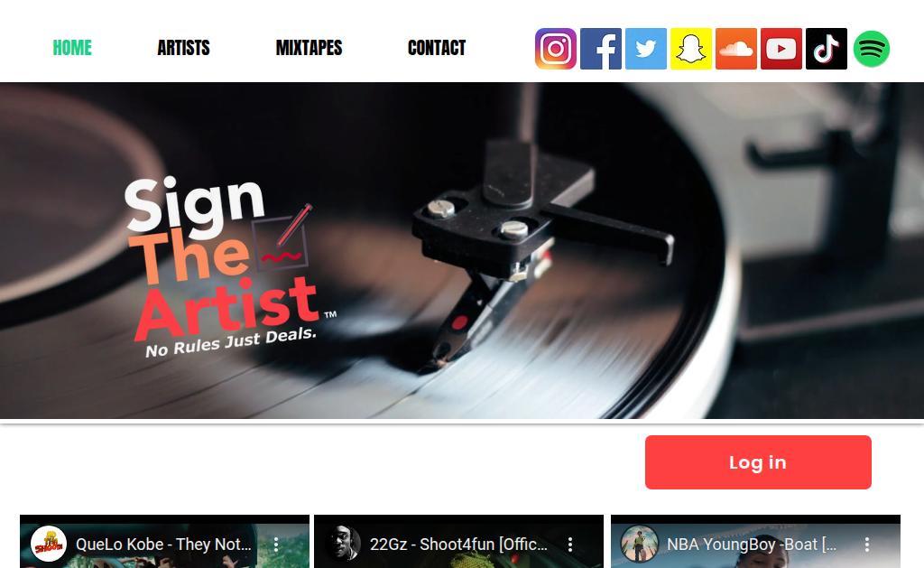Screen dimensions: 924x568
Task: Open the Twitter bird icon
Action: point(646,49)
